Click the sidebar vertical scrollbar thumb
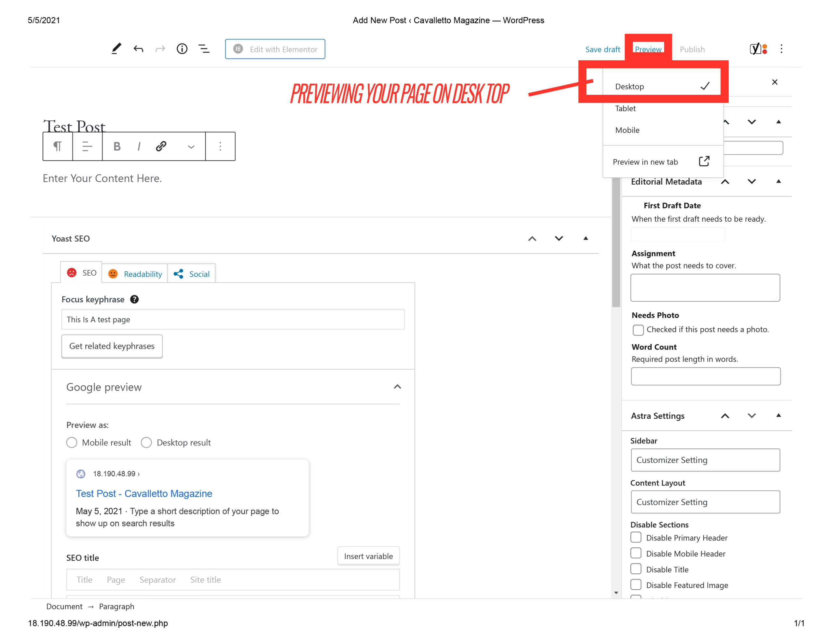This screenshot has width=833, height=644. (x=616, y=242)
